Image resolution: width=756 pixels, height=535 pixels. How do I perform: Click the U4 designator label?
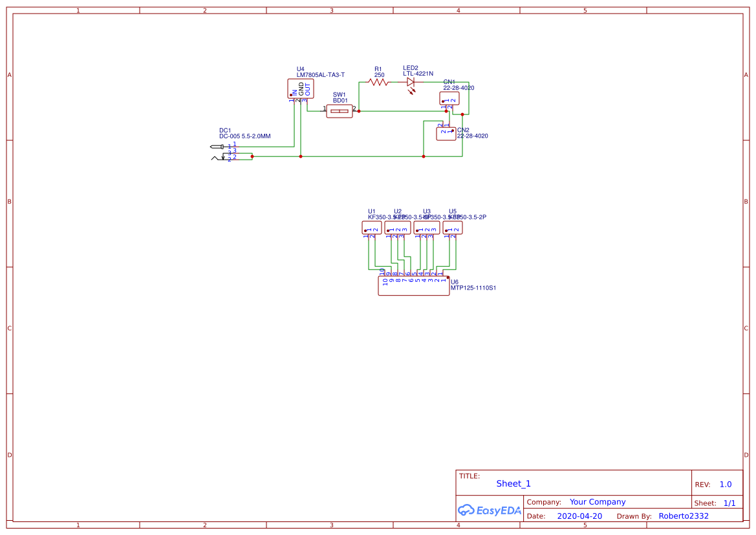coord(300,69)
